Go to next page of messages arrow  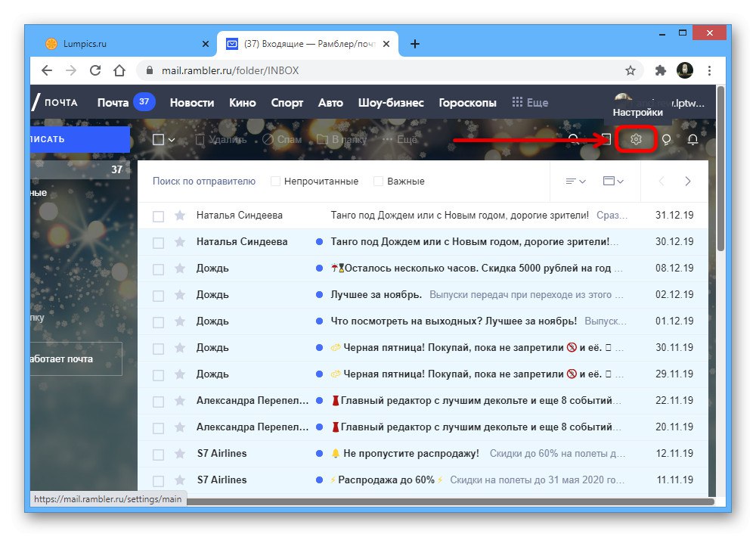[x=688, y=182]
